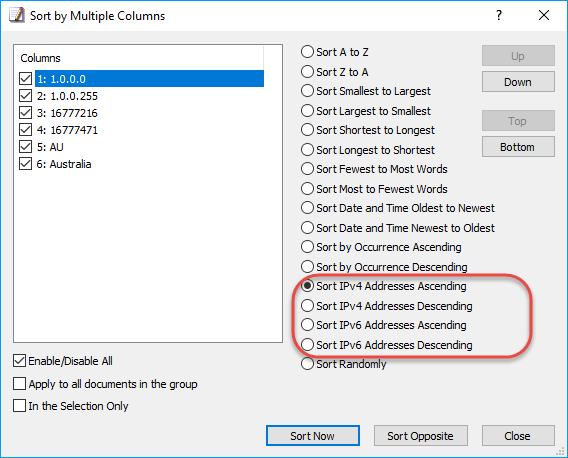Click the help question mark icon
568x458 pixels.
click(x=499, y=16)
